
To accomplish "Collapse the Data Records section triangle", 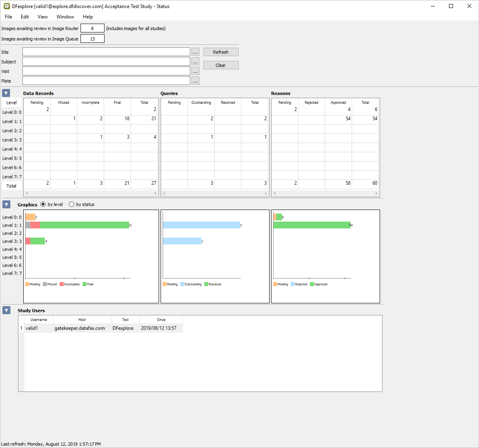I will (x=6, y=93).
